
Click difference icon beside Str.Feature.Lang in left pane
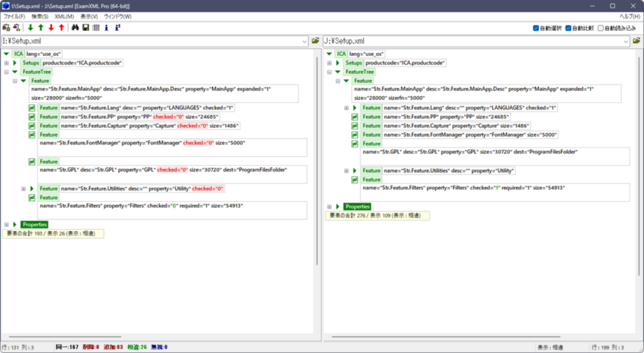click(x=31, y=108)
